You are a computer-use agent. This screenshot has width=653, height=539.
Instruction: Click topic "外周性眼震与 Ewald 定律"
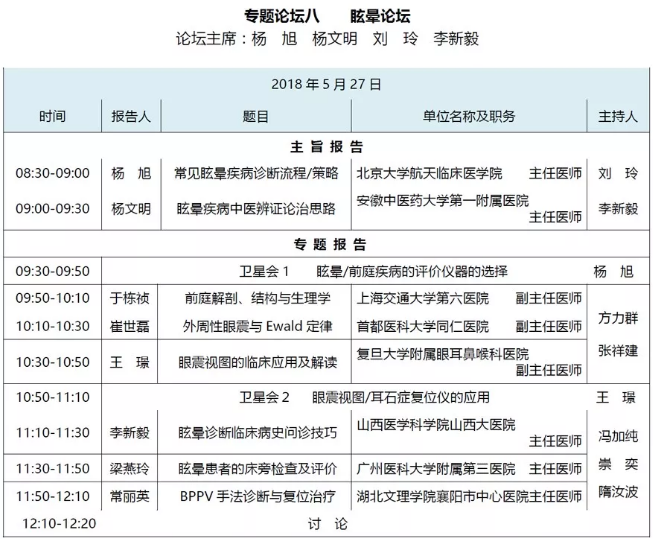point(256,326)
